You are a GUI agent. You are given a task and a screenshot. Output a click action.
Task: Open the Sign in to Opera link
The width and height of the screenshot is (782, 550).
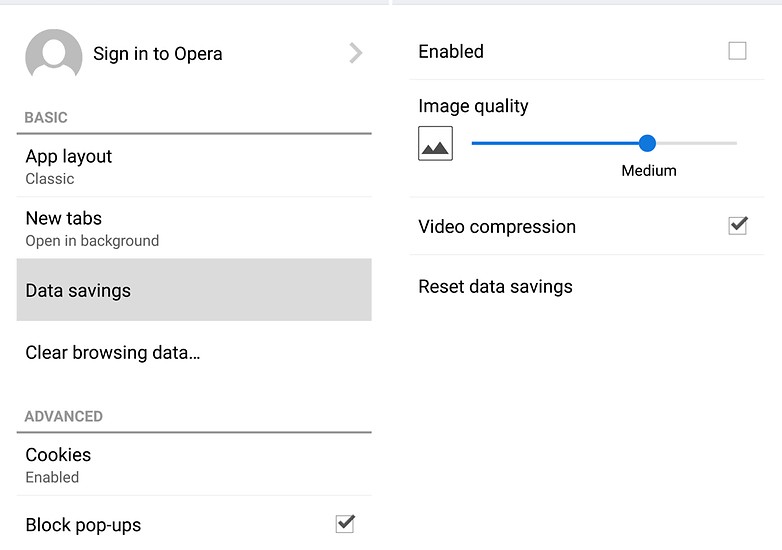(x=158, y=54)
